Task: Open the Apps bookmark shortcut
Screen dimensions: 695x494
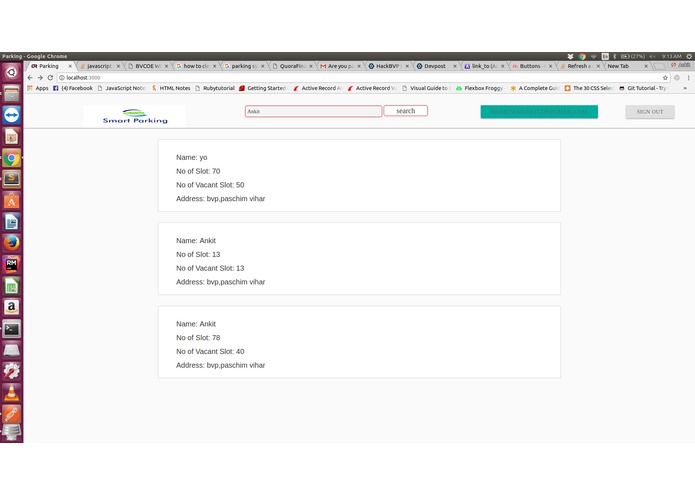Action: pyautogui.click(x=38, y=88)
